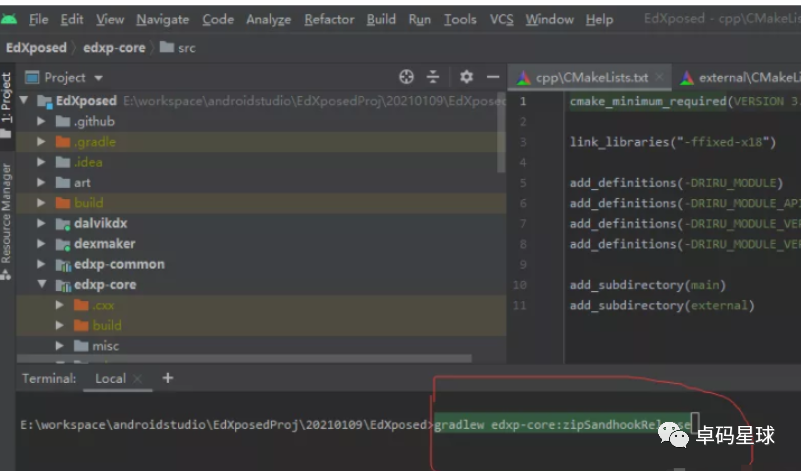Image resolution: width=801 pixels, height=471 pixels.
Task: Select the .cxx folder row
Action: [x=261, y=305]
